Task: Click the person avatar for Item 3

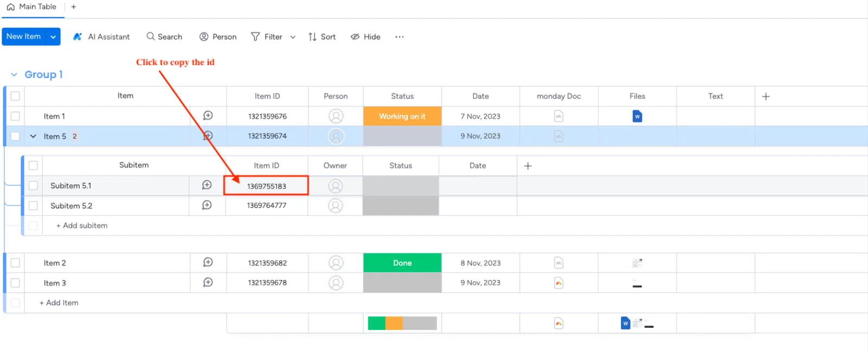Action: (336, 283)
